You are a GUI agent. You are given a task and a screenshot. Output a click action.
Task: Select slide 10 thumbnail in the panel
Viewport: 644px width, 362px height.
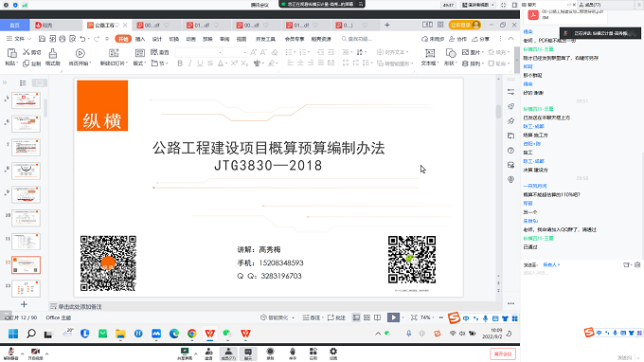(x=26, y=218)
